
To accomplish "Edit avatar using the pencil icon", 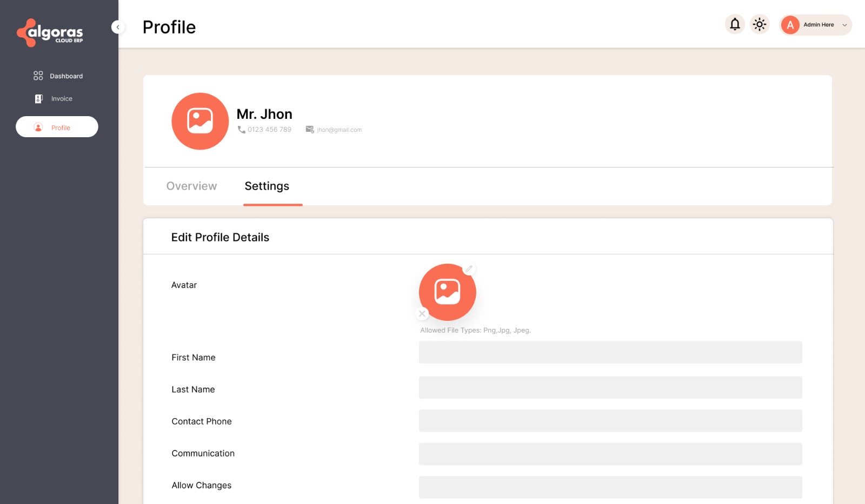I will (x=469, y=269).
